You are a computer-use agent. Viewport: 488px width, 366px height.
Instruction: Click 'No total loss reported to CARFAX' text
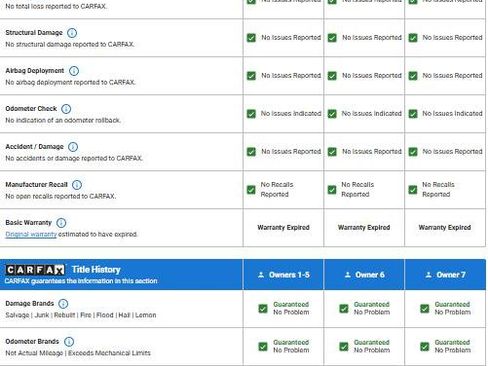(x=56, y=6)
